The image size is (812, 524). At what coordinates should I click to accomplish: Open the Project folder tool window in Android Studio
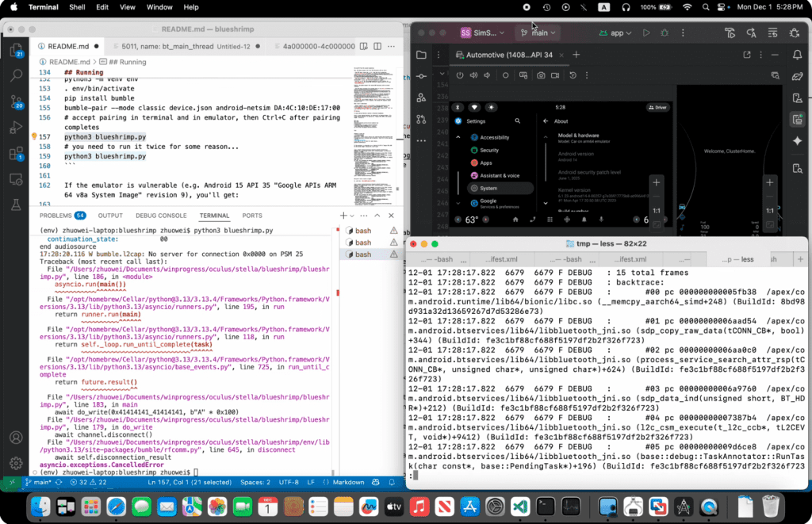click(422, 55)
